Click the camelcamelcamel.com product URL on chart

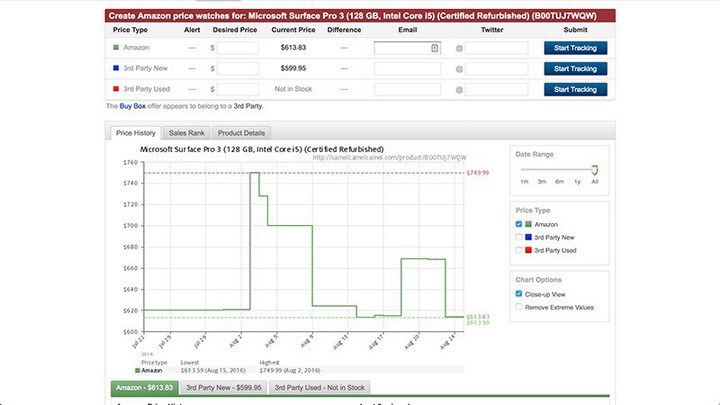tap(389, 158)
